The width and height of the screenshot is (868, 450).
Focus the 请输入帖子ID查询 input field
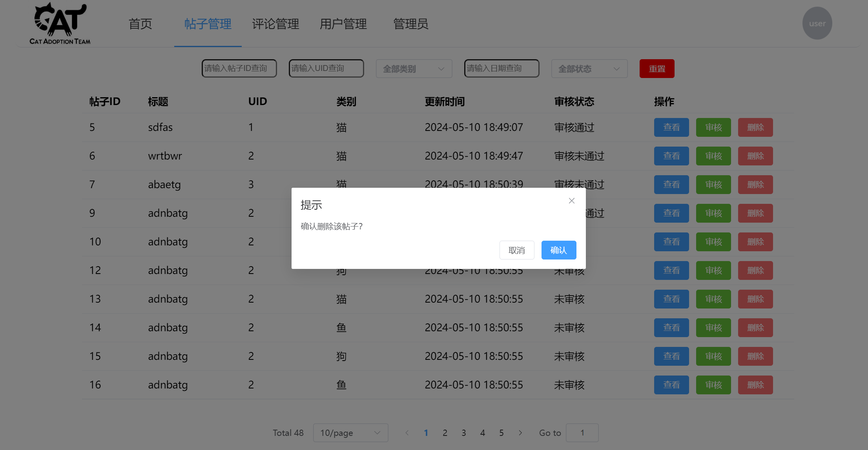point(239,68)
